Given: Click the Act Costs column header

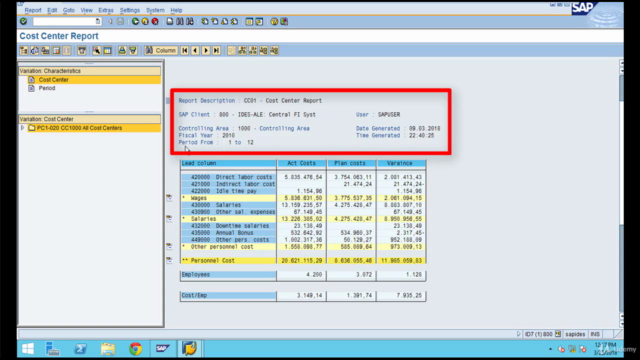Looking at the screenshot, I should coord(301,163).
